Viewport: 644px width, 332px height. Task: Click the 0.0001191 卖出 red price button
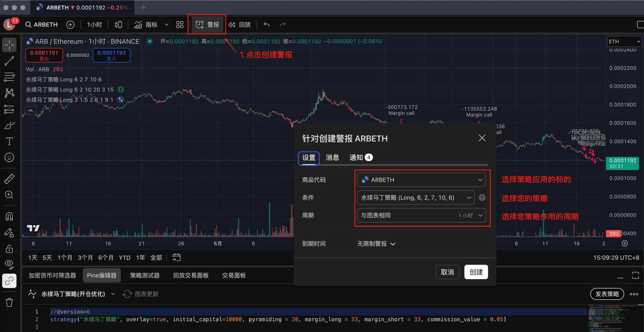[44, 55]
